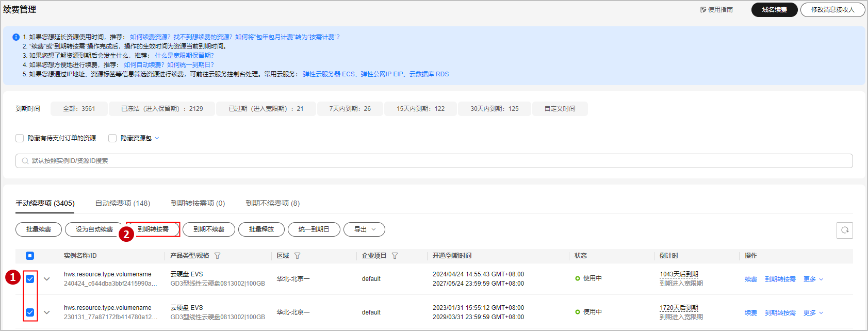The width and height of the screenshot is (868, 331).
Task: Switch to 自动续费项 (148) tab
Action: [123, 203]
